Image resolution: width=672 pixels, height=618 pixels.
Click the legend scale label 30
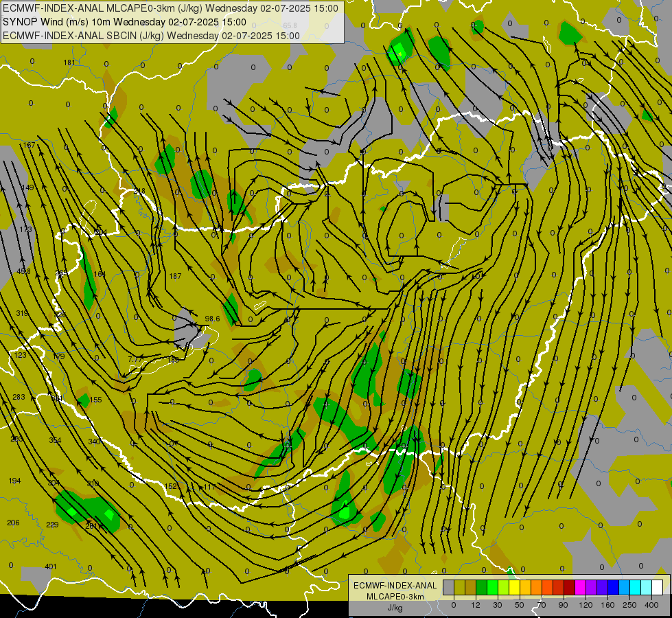497,605
